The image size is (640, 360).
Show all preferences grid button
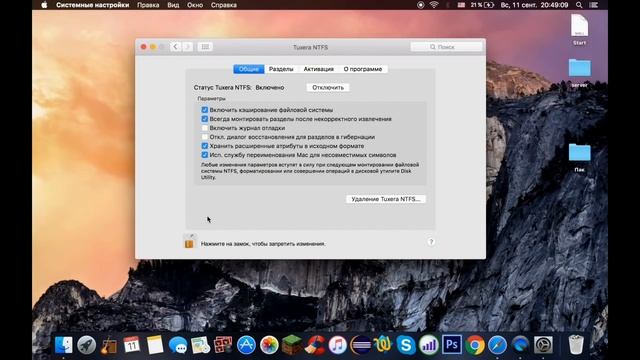point(205,47)
